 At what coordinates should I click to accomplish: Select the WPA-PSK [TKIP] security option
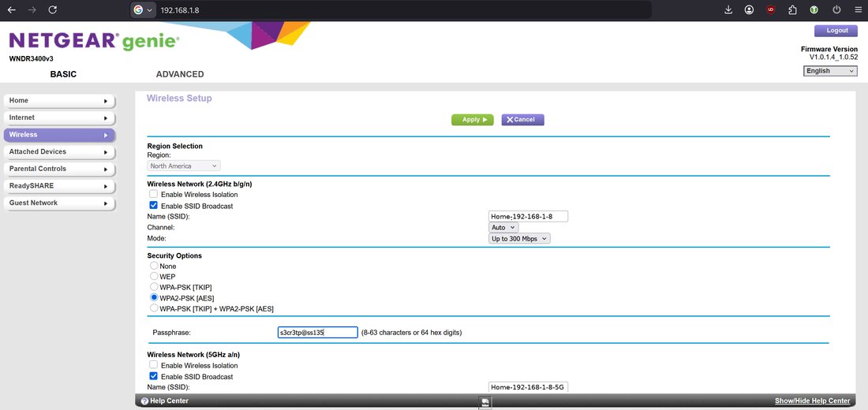pos(154,287)
